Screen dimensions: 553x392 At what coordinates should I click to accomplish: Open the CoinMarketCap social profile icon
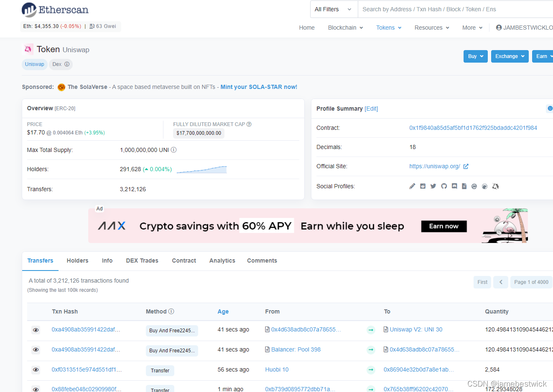(x=474, y=187)
